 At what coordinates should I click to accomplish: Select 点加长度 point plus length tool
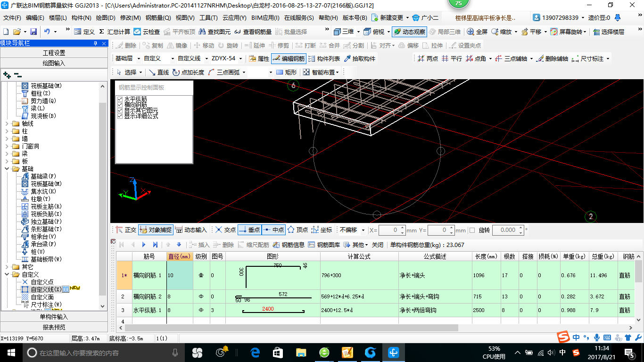coord(188,72)
